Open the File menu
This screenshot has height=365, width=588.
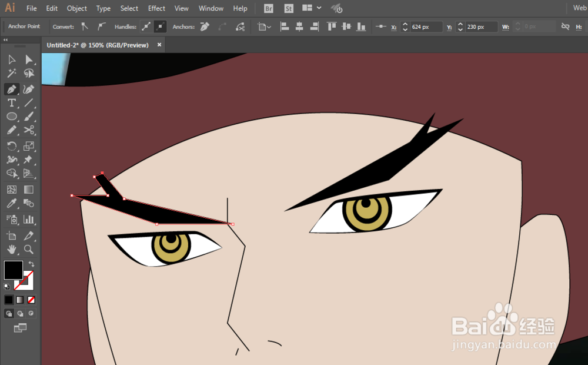(x=32, y=8)
